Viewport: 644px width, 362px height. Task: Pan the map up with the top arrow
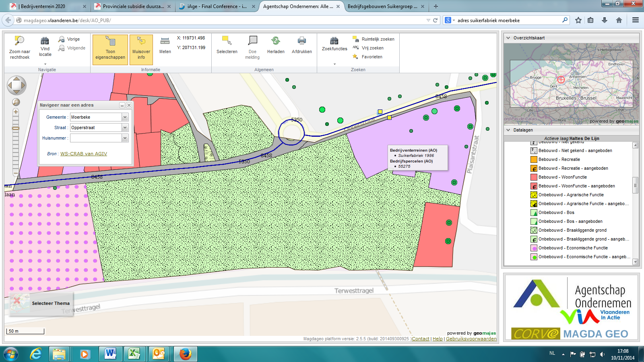[x=17, y=79]
